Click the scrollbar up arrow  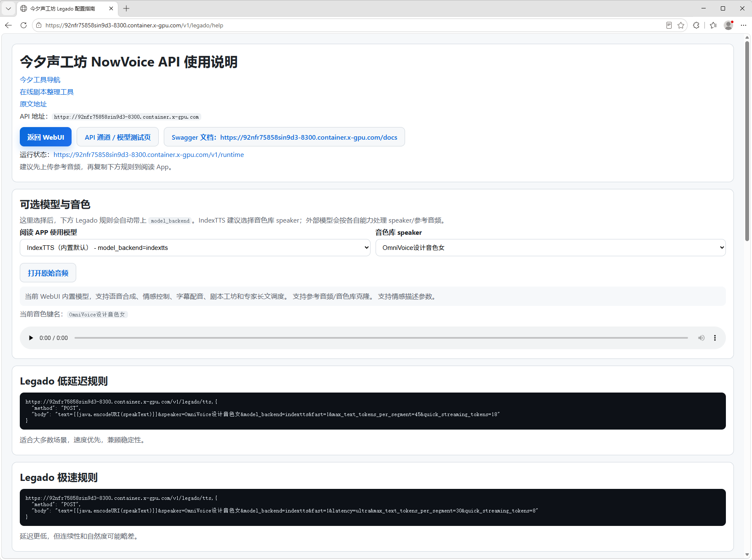tap(747, 37)
